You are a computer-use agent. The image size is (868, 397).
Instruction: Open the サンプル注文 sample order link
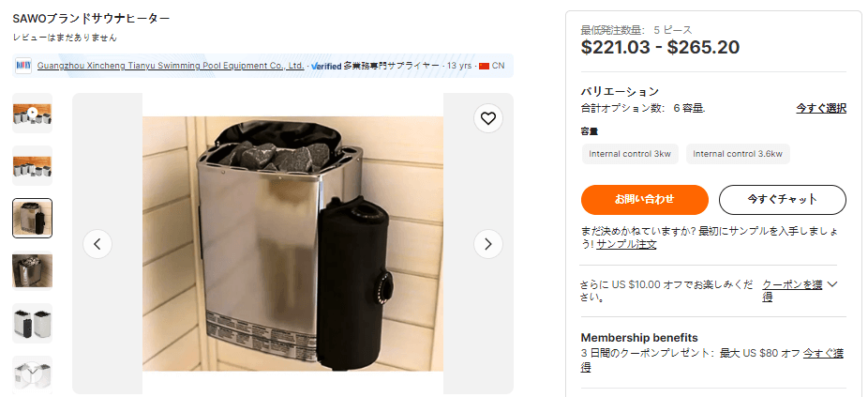click(626, 244)
